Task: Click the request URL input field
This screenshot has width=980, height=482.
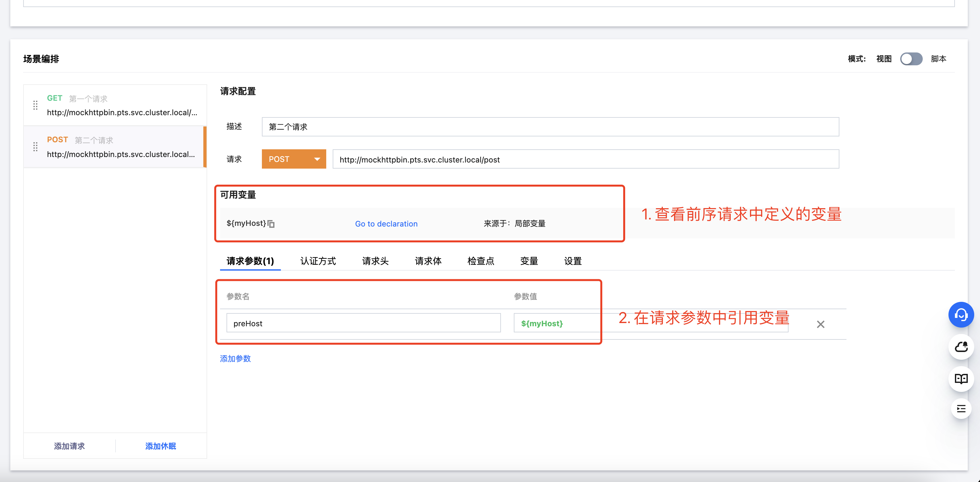Action: [585, 159]
